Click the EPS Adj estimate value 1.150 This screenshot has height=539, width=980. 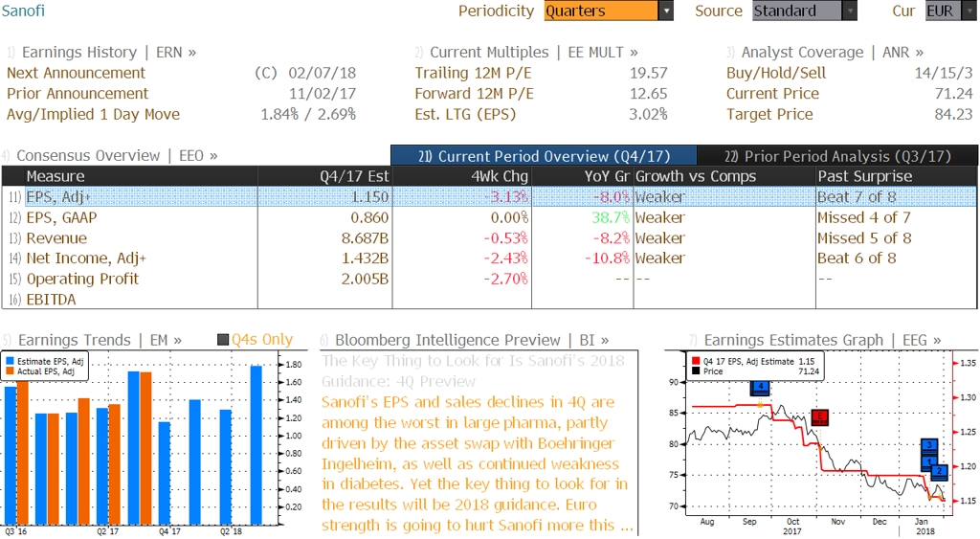click(370, 197)
